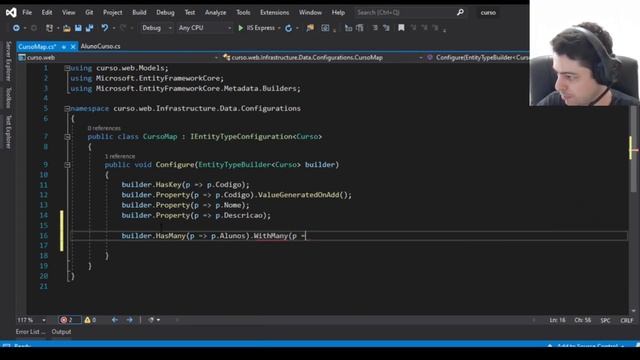This screenshot has height=360, width=640.
Task: Click the error count indicator icon
Action: pyautogui.click(x=64, y=320)
